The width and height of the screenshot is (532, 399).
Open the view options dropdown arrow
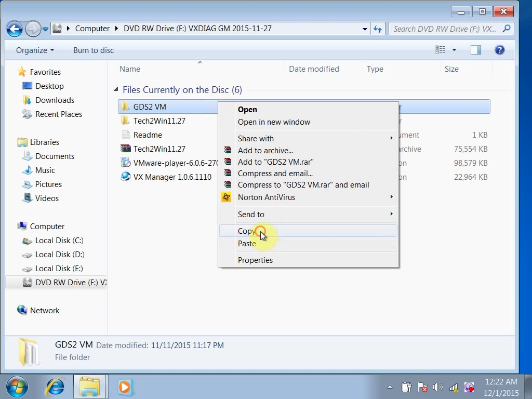[454, 50]
